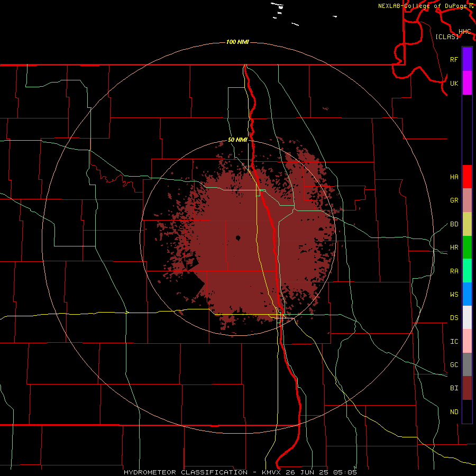Image resolution: width=476 pixels, height=476 pixels.
Task: Click the "UK" legend label
Action: pyautogui.click(x=454, y=84)
